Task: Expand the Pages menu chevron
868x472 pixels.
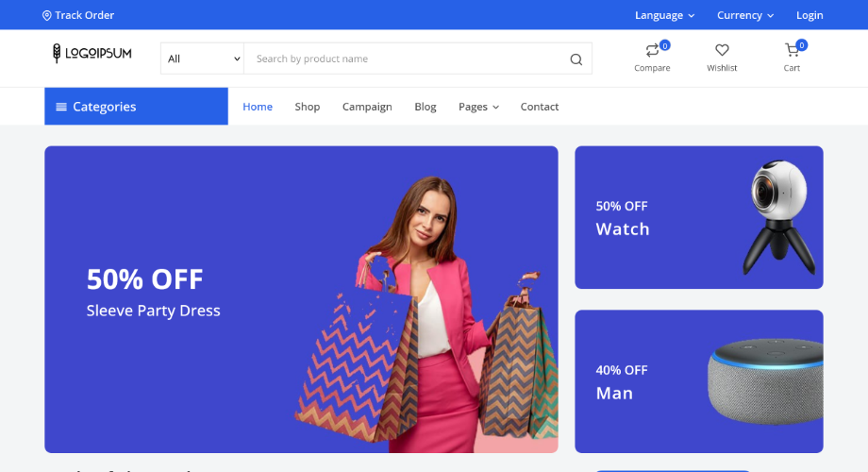Action: 496,107
